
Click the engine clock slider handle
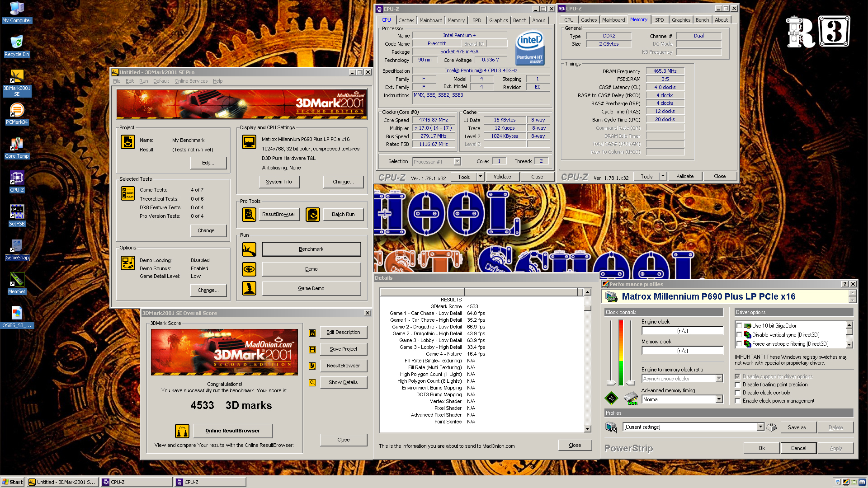click(611, 383)
